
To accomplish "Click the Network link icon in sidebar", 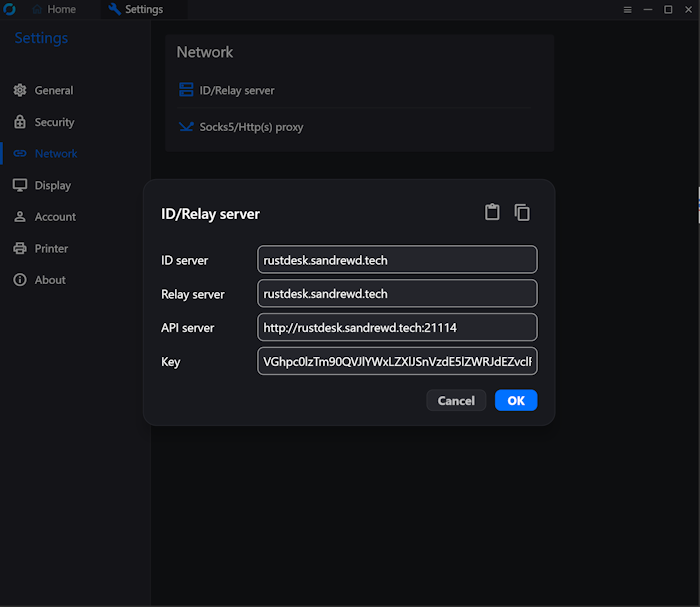I will 20,154.
